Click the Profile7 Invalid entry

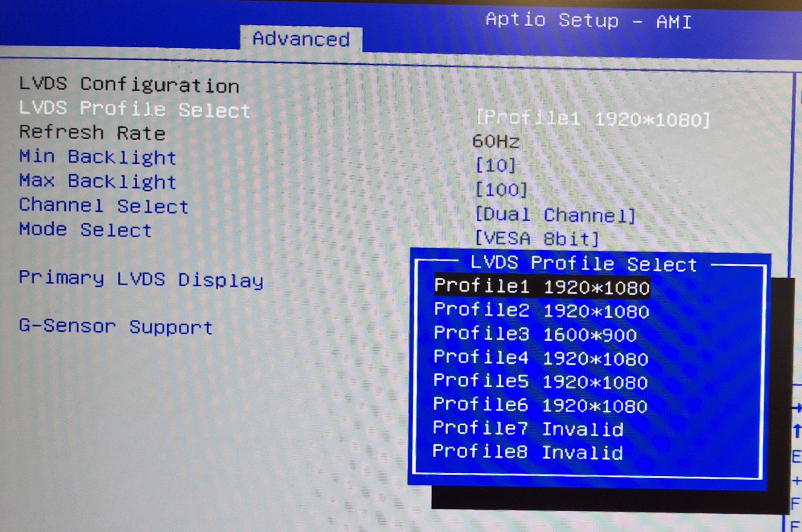tap(528, 429)
